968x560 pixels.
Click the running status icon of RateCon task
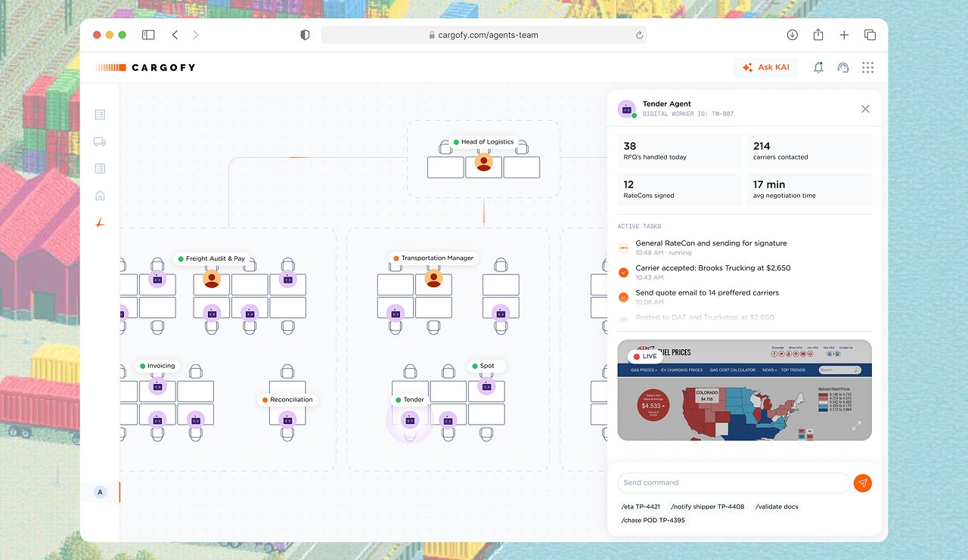(624, 248)
